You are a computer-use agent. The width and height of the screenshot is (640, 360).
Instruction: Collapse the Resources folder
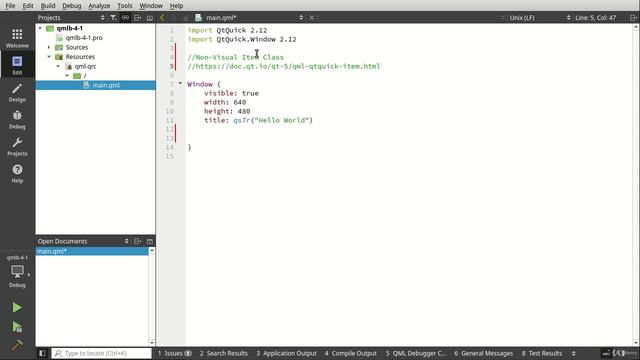click(x=49, y=57)
